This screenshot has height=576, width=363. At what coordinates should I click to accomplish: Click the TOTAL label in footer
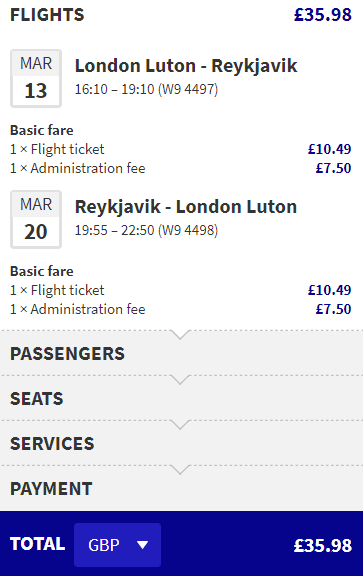[37, 544]
